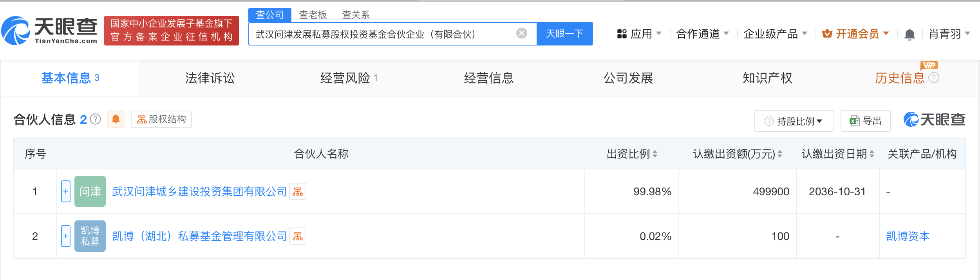Open the 企业级产品 dropdown
The image size is (980, 280).
[x=775, y=34]
